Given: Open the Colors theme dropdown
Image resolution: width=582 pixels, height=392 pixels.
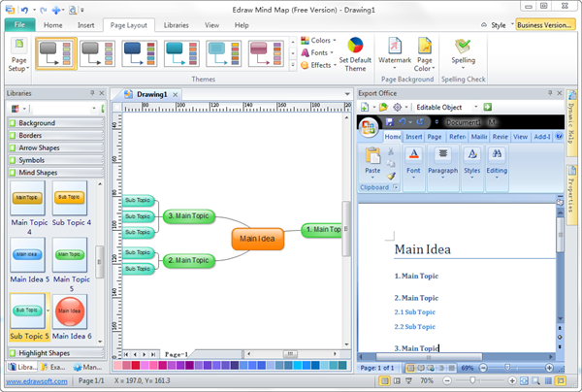Looking at the screenshot, I should pyautogui.click(x=319, y=40).
